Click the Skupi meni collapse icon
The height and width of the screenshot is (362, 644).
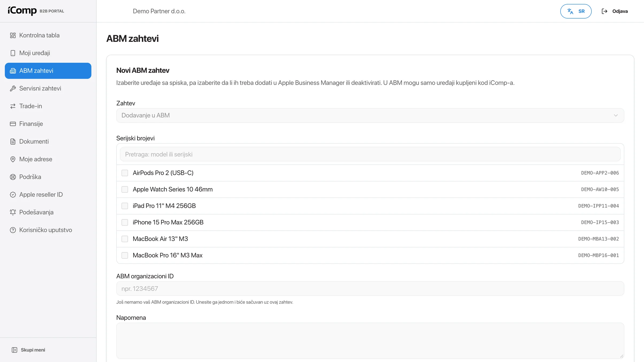(14, 350)
